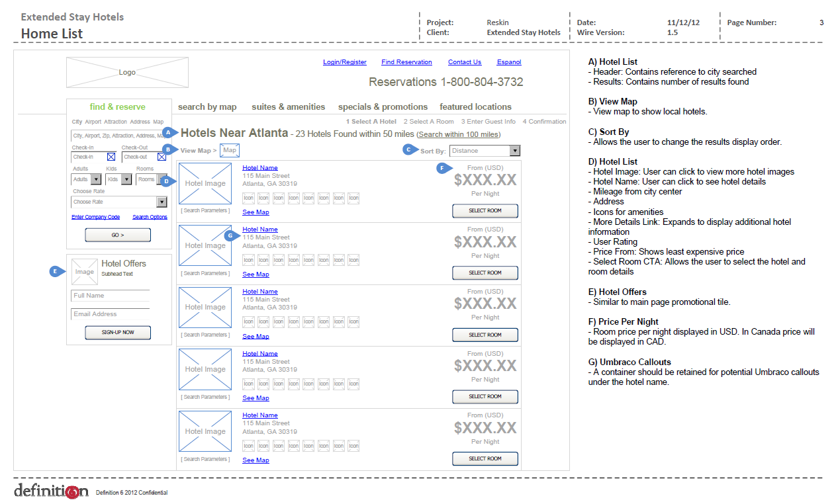This screenshot has height=504, width=838.
Task: Click See Map for the first hotel
Action: (256, 212)
